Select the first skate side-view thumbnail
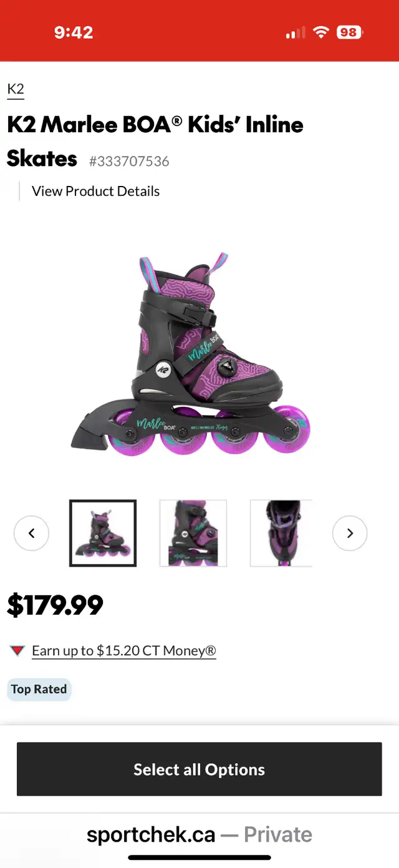399x868 pixels. click(x=103, y=533)
